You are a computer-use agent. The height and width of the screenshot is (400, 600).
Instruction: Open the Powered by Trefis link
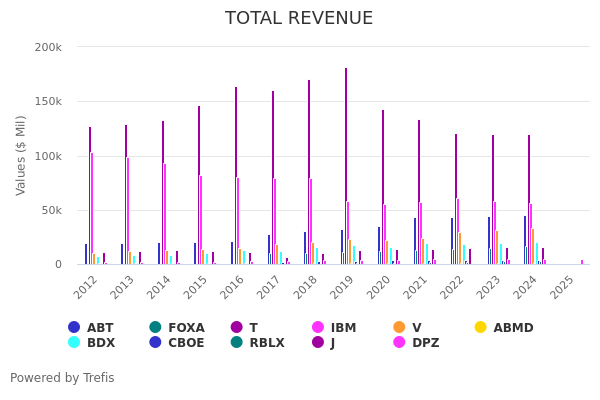click(x=62, y=378)
